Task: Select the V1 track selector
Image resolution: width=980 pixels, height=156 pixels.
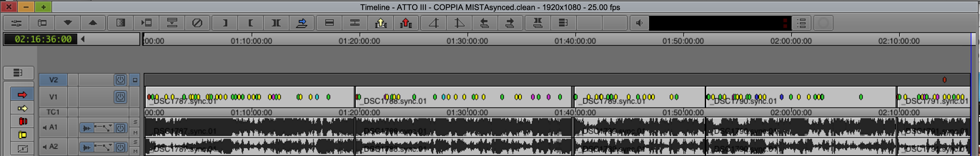Action: click(x=53, y=97)
